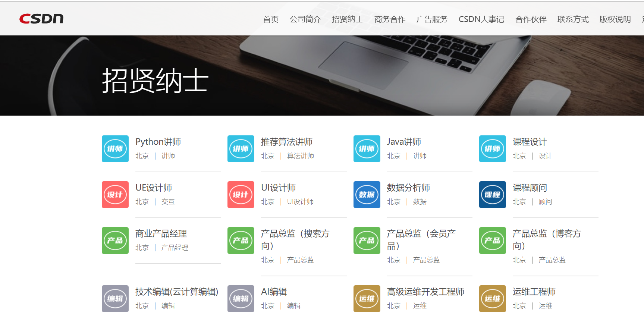Click the 数据 tag under 数据分析师

tap(420, 202)
